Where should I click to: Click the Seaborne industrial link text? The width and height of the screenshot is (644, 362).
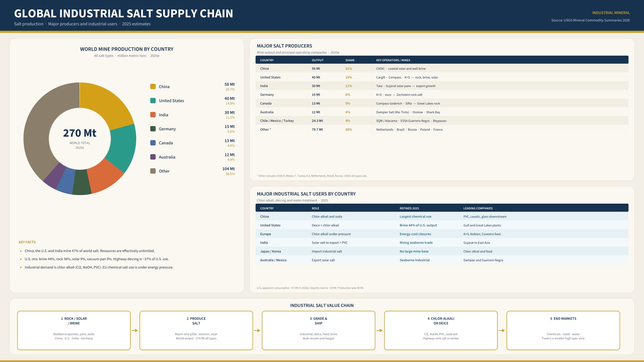[x=415, y=260]
